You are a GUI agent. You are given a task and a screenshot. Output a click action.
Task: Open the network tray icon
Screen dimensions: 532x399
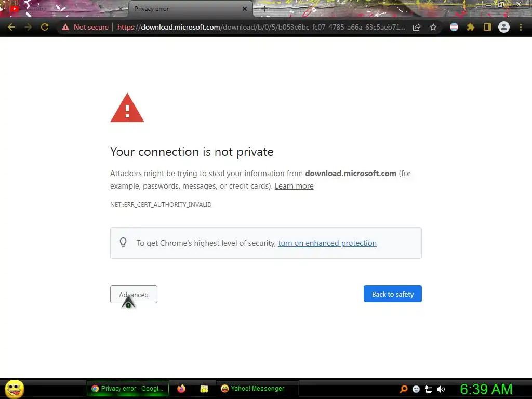tap(429, 389)
